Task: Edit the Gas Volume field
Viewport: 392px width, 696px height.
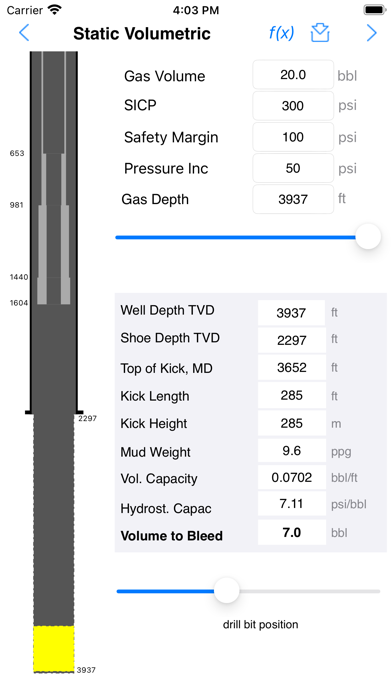Action: (293, 75)
